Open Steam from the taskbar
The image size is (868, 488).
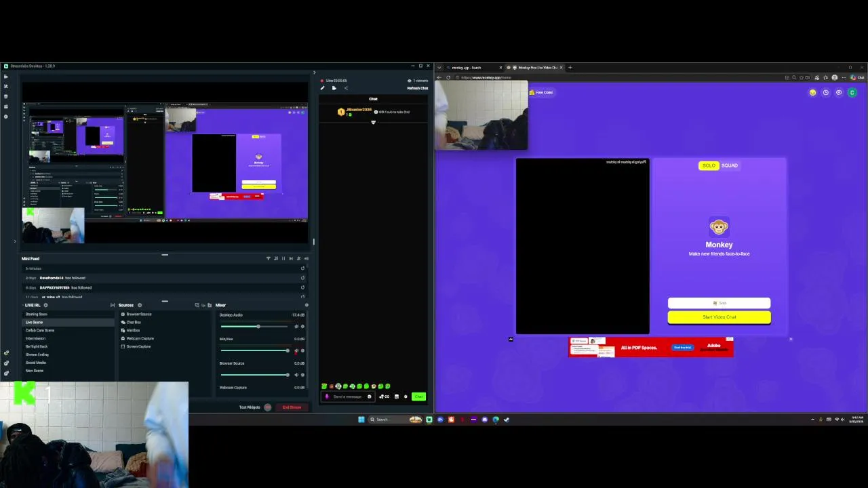[507, 420]
